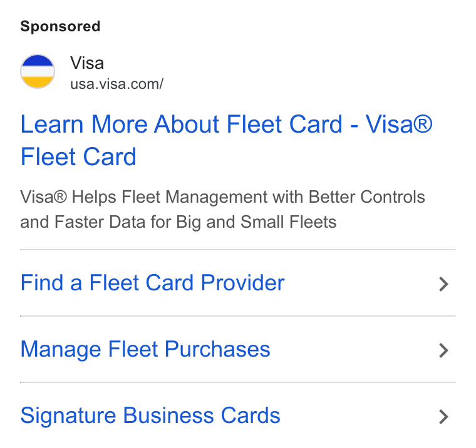Click the word Provider in the first sitelink
Viewport: 476px width, 448px height.
tap(242, 283)
